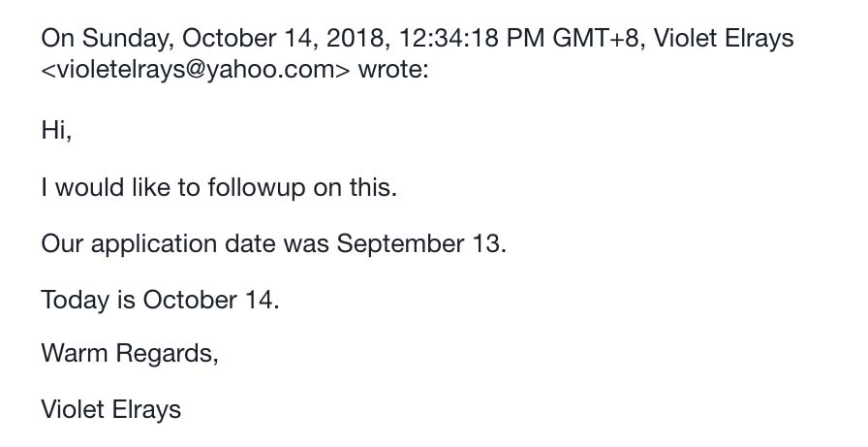This screenshot has height=447, width=868.
Task: Click the word "followup" in the message
Action: point(256,187)
